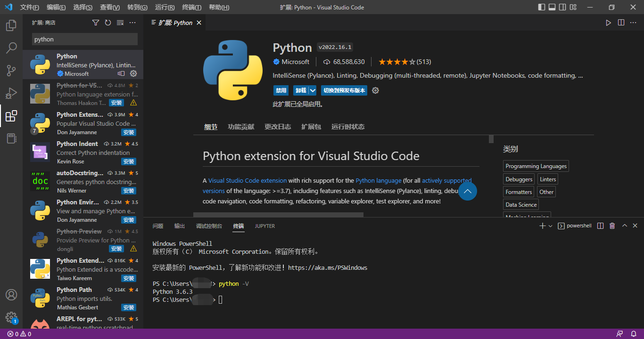Open the Search view icon

pos(11,48)
